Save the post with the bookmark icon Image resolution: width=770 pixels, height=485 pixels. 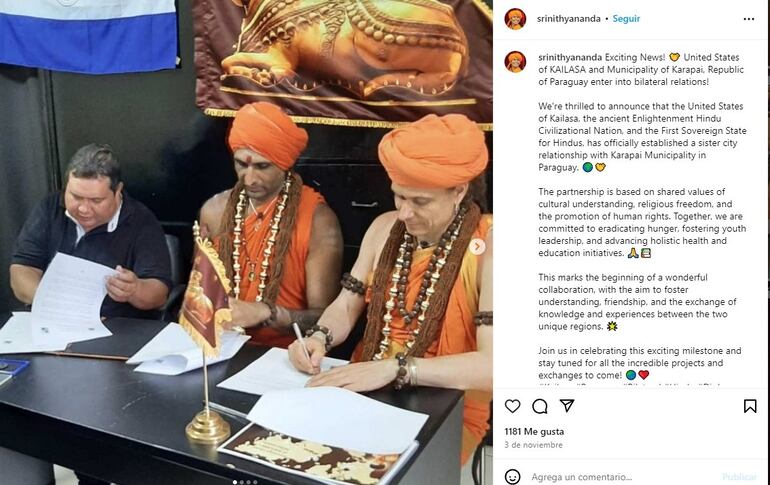point(750,406)
